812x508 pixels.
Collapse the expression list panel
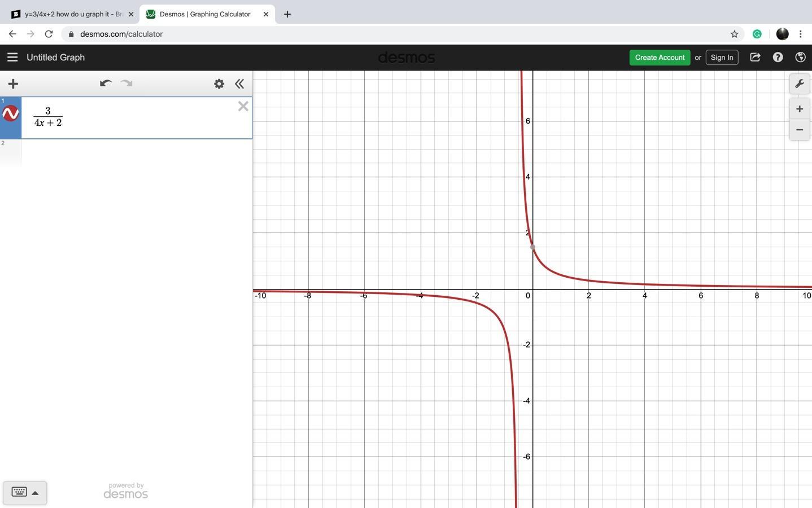point(239,84)
